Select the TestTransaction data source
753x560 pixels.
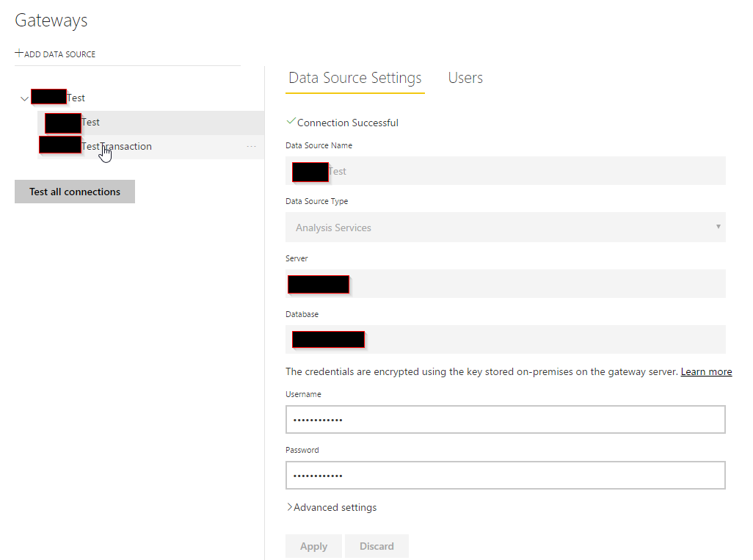[x=150, y=147]
